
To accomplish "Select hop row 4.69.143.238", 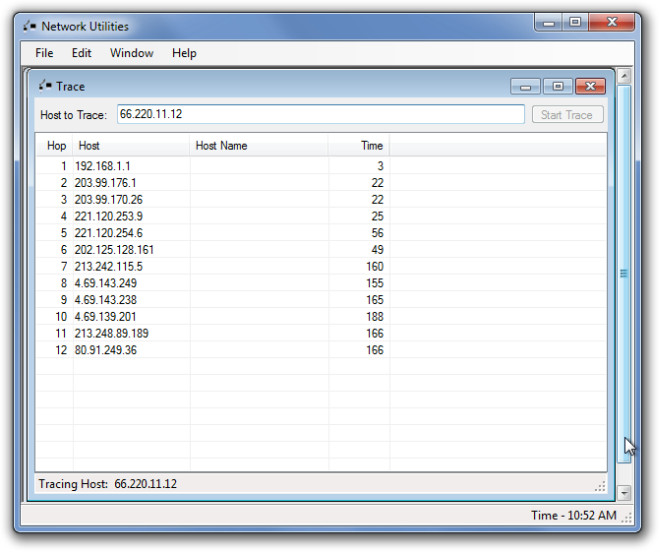I will click(x=321, y=300).
